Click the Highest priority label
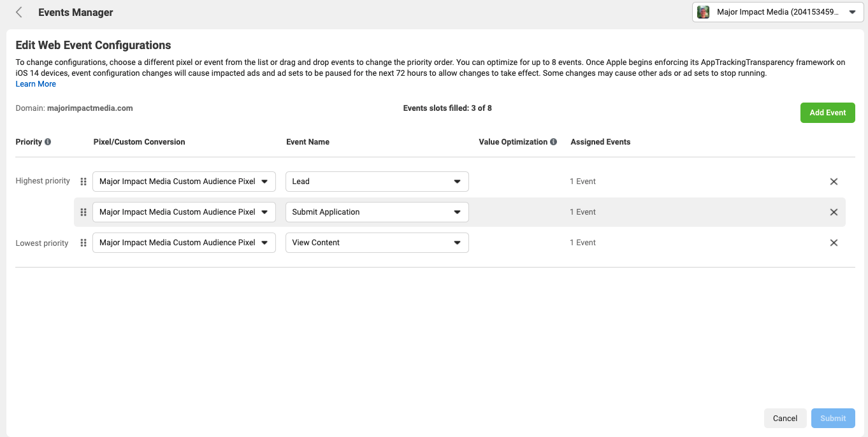Viewport: 868px width, 437px height. point(43,181)
